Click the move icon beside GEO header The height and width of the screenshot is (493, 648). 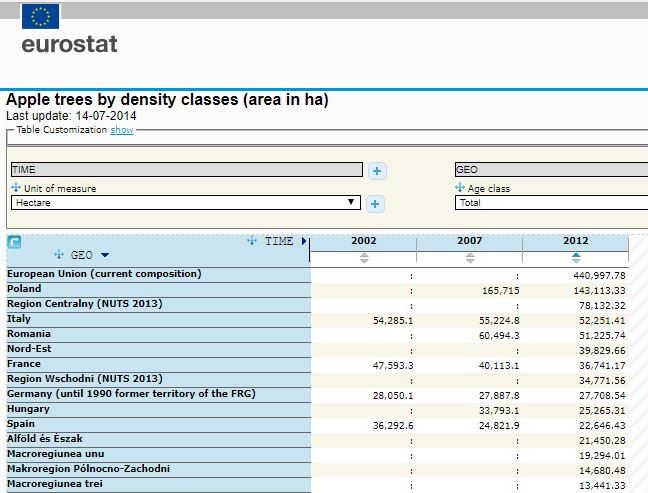59,255
